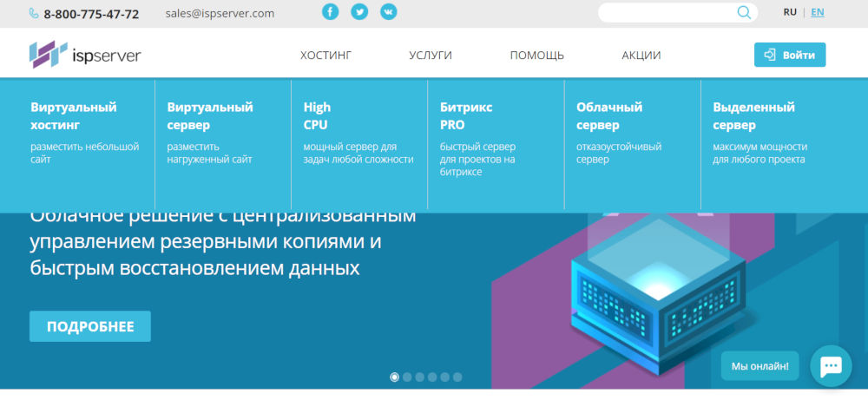Click the search magnifier icon
The height and width of the screenshot is (400, 868).
coord(744,12)
